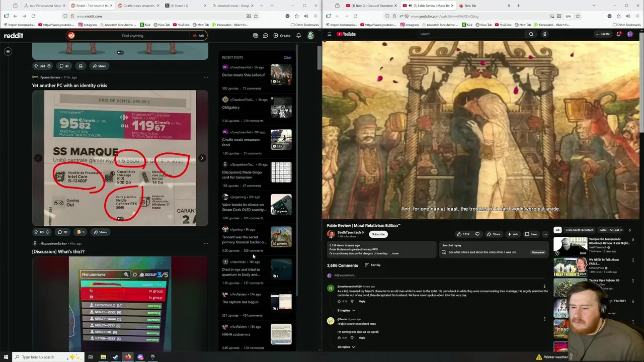Viewport: 644px width, 362px height.
Task: Open YouTube guide hamburger menu
Action: [x=330, y=34]
